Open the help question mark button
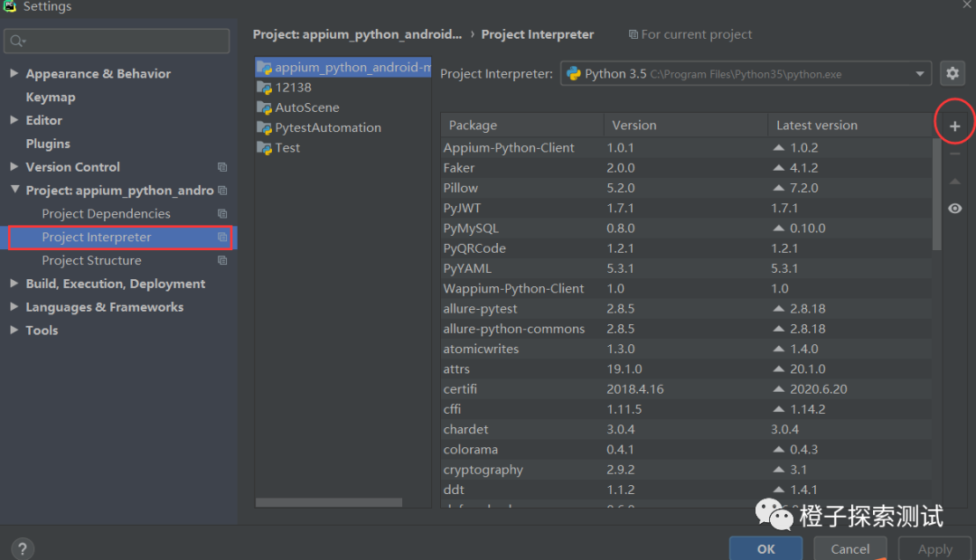 click(x=23, y=549)
